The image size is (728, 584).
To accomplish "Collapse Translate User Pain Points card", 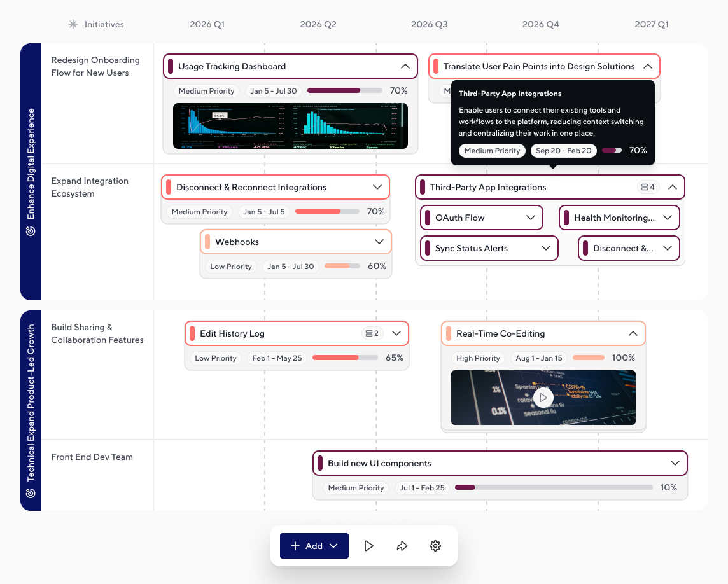I will pos(648,66).
